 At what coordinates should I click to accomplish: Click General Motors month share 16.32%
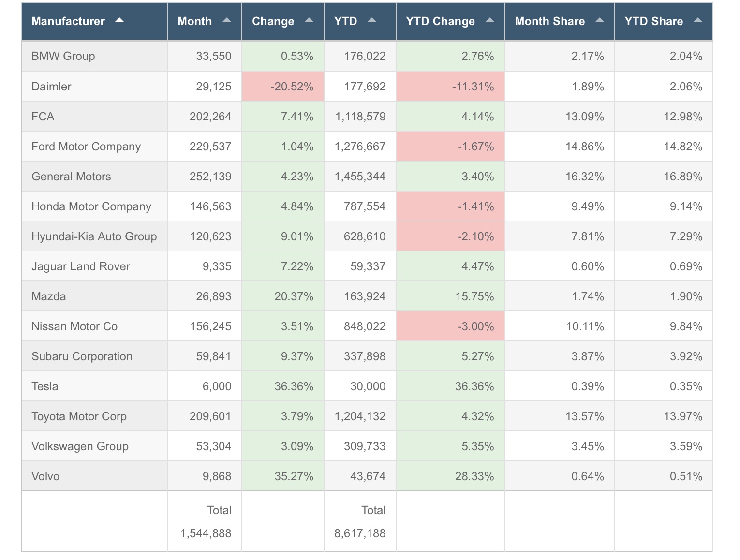(585, 177)
